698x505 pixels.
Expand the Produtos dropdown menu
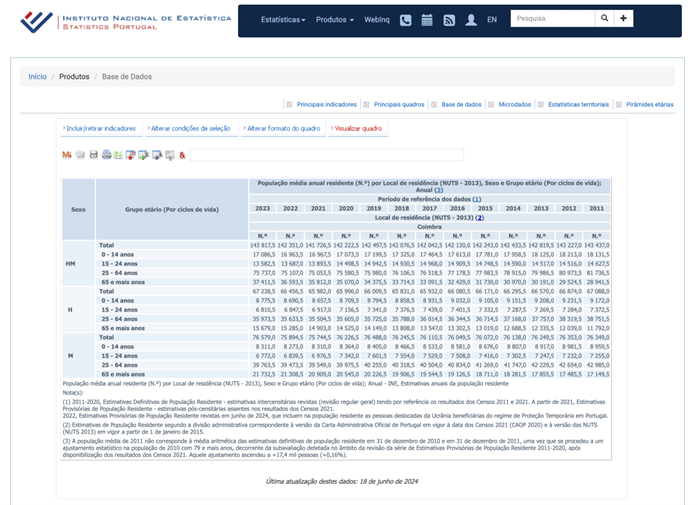tap(334, 19)
